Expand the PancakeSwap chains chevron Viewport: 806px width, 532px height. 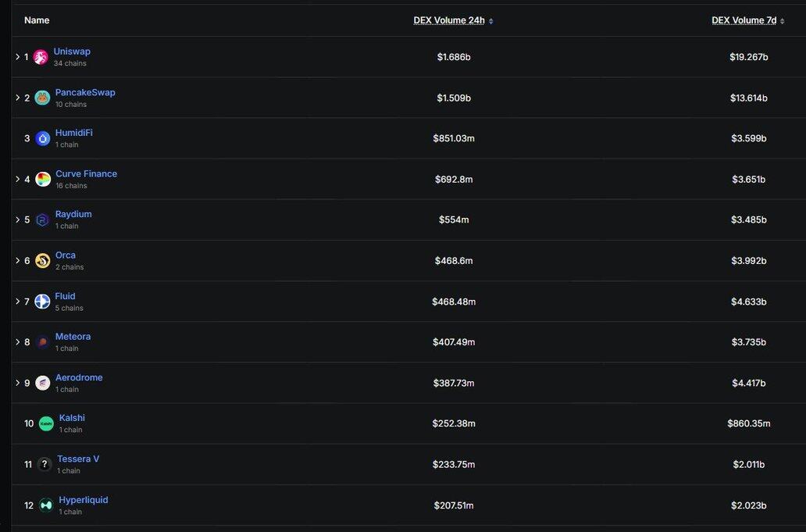click(x=18, y=98)
